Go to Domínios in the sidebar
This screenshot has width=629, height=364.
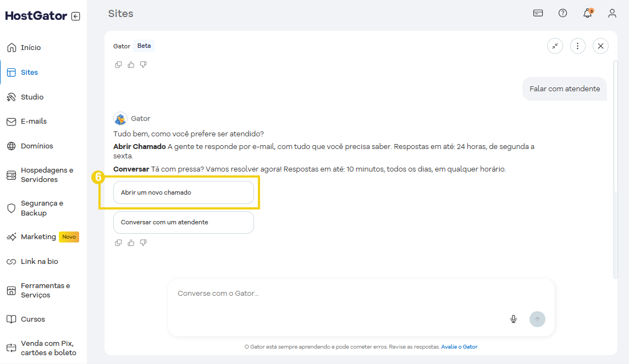click(37, 146)
